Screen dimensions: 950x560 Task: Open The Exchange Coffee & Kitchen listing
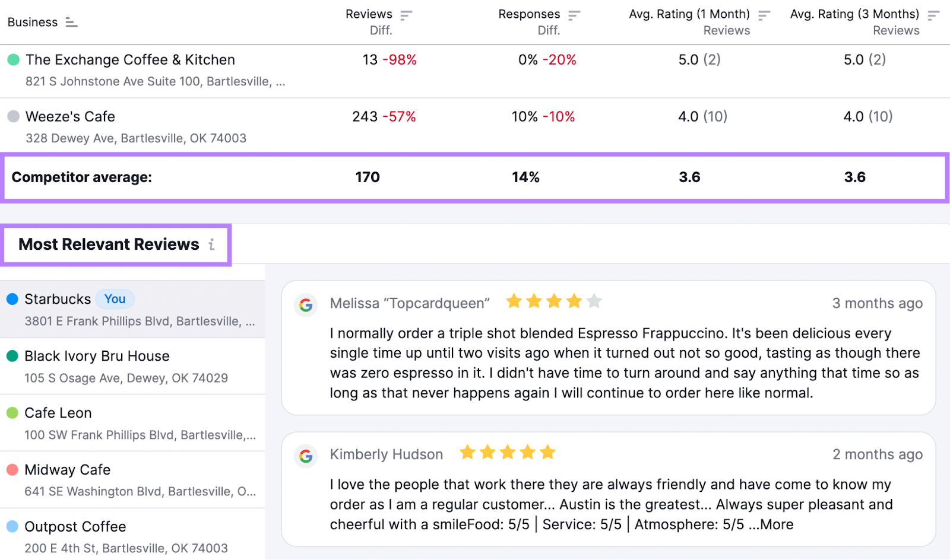coord(131,59)
